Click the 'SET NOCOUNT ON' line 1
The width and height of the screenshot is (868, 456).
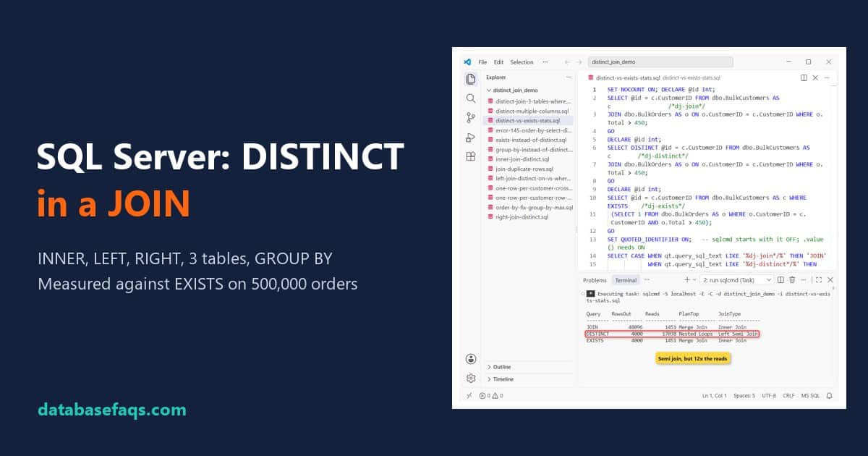662,89
